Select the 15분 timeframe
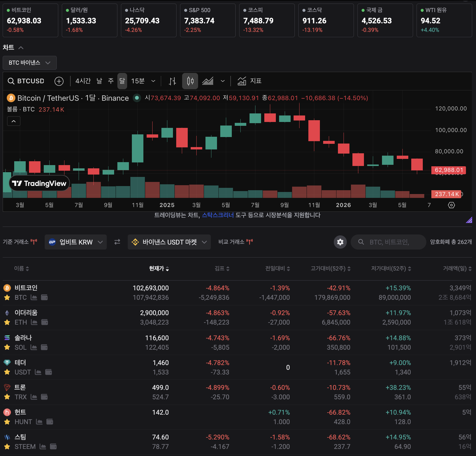The image size is (476, 456). pos(138,81)
